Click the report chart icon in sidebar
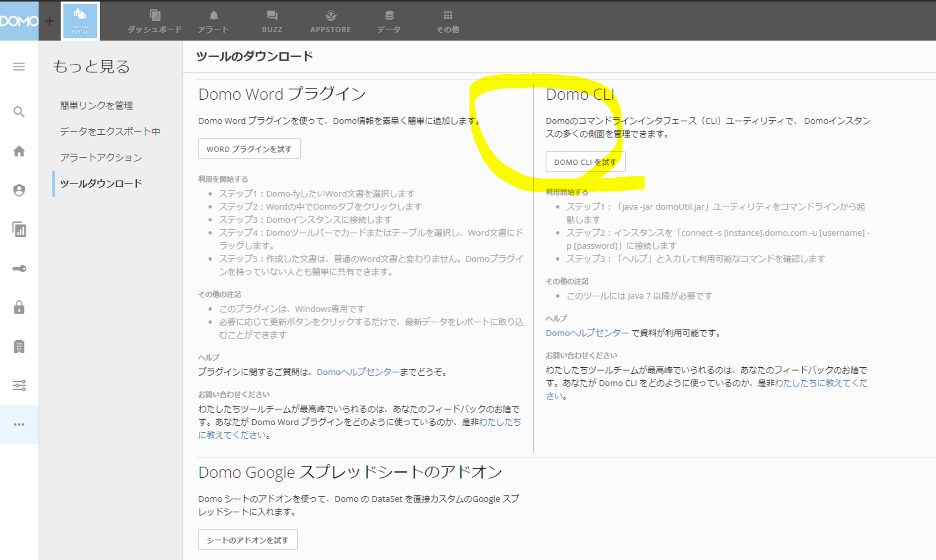936x560 pixels. (19, 229)
